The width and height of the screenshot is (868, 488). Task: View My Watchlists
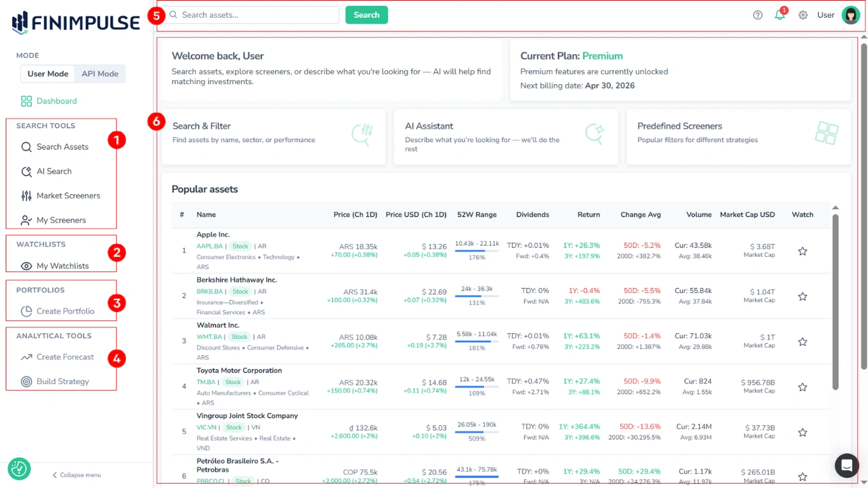[x=61, y=266]
